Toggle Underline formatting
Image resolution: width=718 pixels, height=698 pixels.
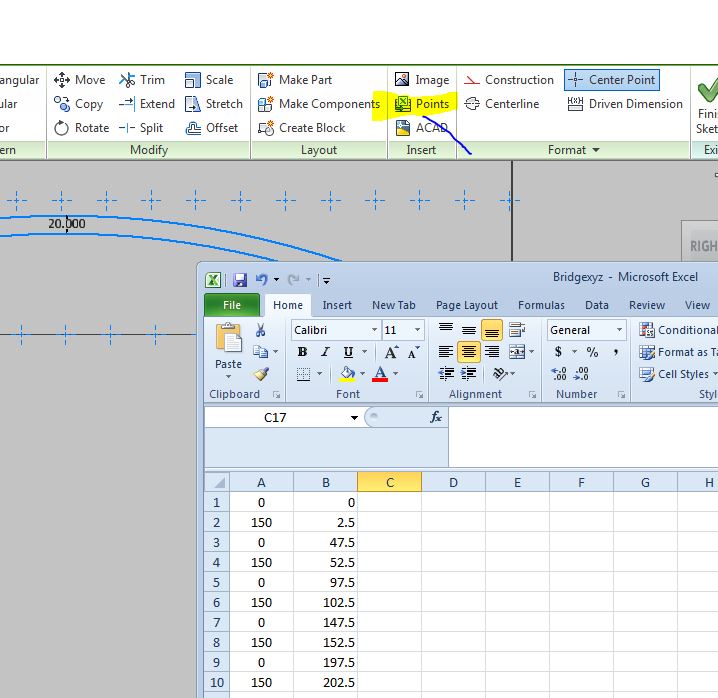click(x=348, y=352)
